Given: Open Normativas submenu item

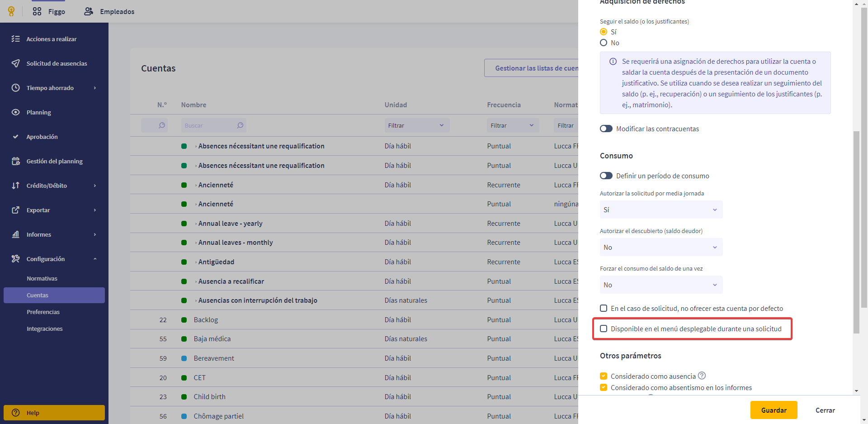Looking at the screenshot, I should (42, 278).
